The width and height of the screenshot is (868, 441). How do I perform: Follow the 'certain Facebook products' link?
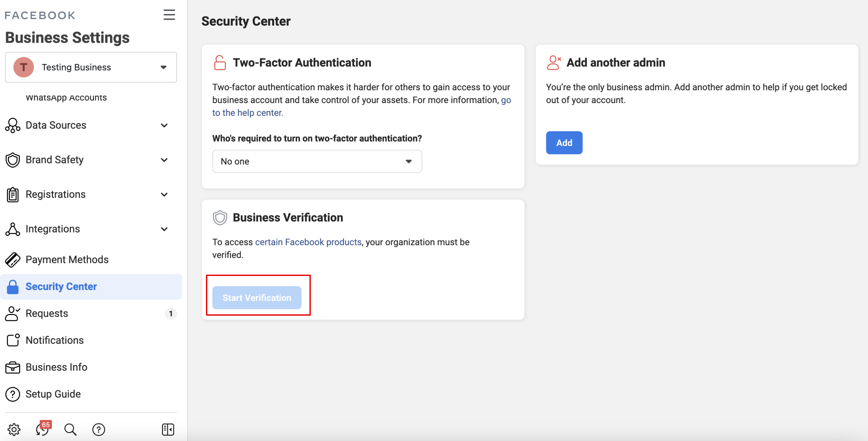pyautogui.click(x=308, y=242)
